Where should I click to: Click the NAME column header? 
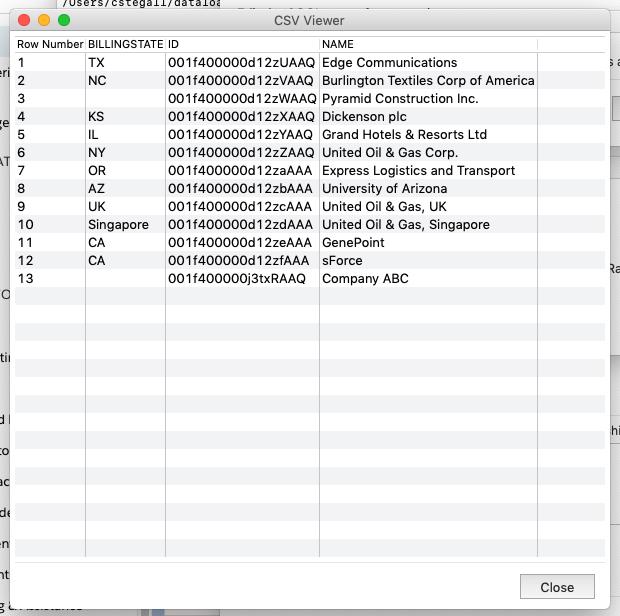(x=428, y=44)
